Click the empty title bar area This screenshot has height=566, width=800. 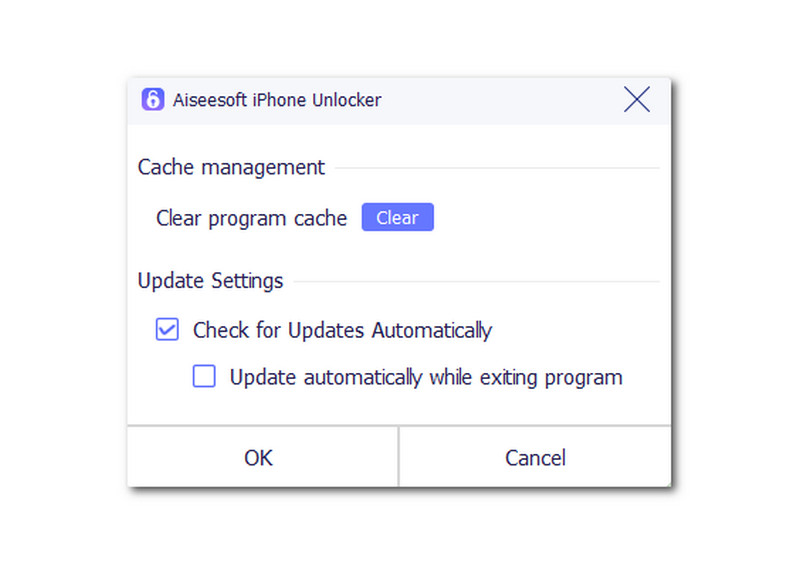500,100
